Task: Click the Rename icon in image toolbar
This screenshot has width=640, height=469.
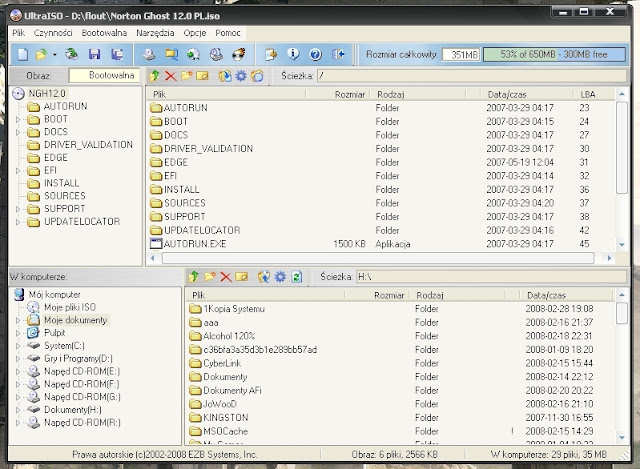Action: pos(202,76)
